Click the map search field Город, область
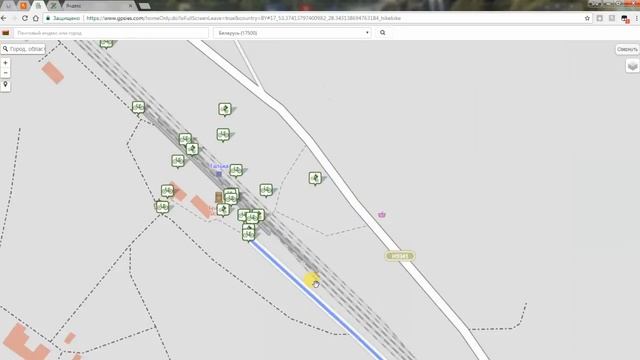640x360 pixels. coord(23,49)
